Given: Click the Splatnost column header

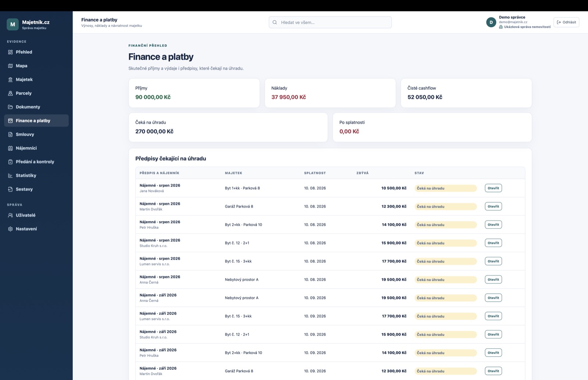Looking at the screenshot, I should coord(315,173).
